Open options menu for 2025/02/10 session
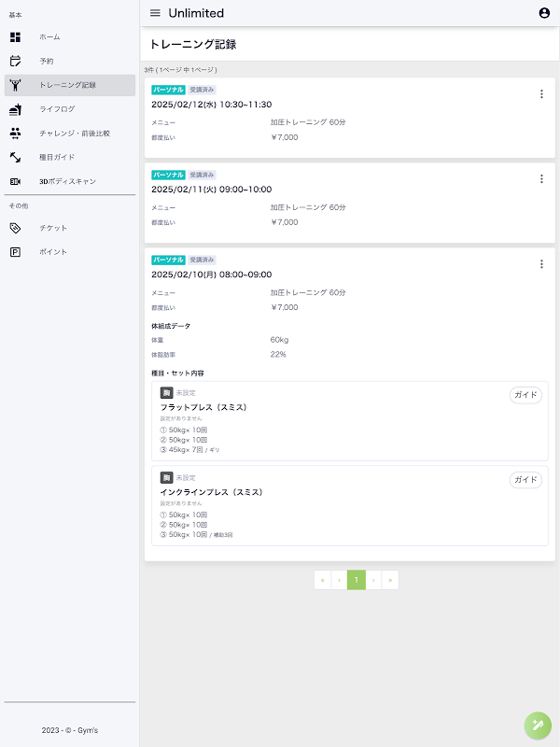Screen dimensions: 560x747 [541, 264]
